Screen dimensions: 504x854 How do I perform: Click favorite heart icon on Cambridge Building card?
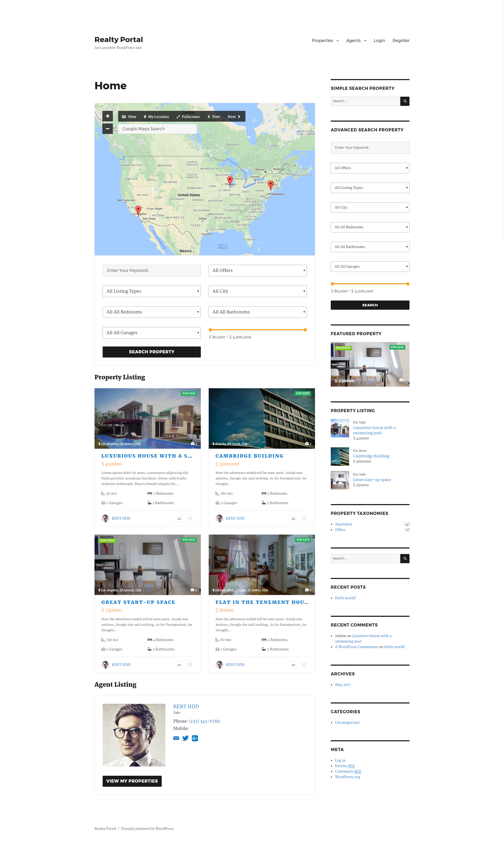tap(304, 519)
